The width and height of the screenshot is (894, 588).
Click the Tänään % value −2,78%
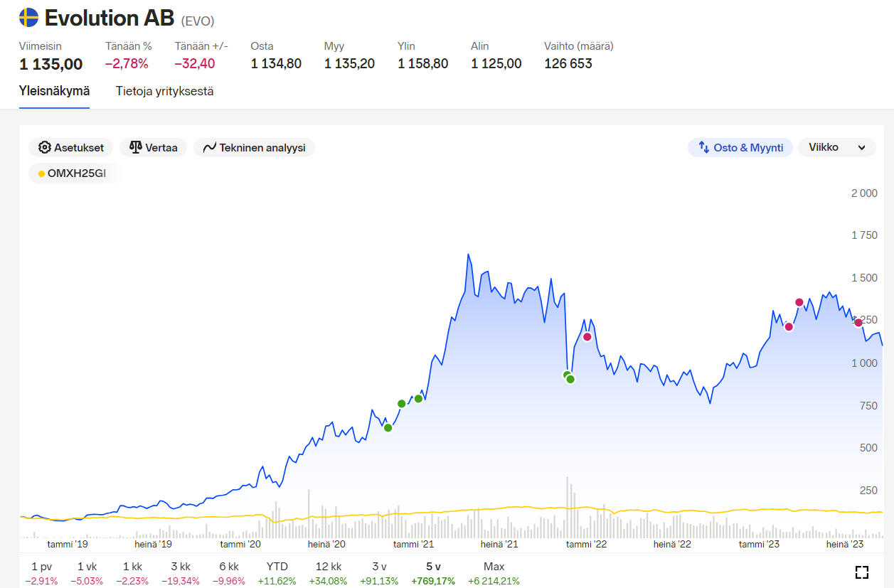coord(127,64)
